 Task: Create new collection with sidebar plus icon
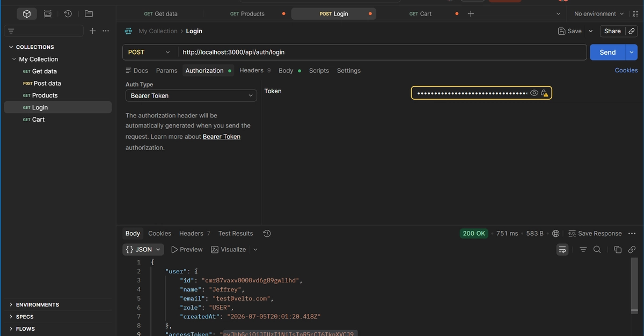click(92, 31)
